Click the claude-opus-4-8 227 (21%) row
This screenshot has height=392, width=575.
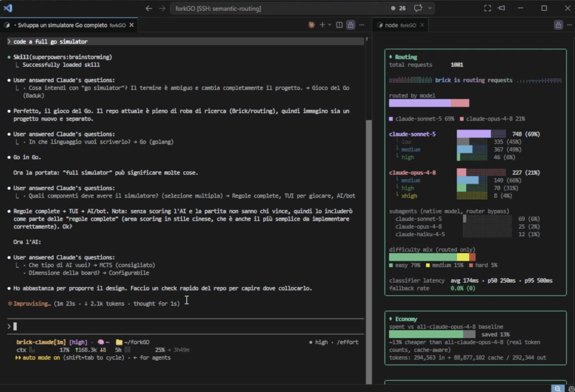[x=464, y=173]
